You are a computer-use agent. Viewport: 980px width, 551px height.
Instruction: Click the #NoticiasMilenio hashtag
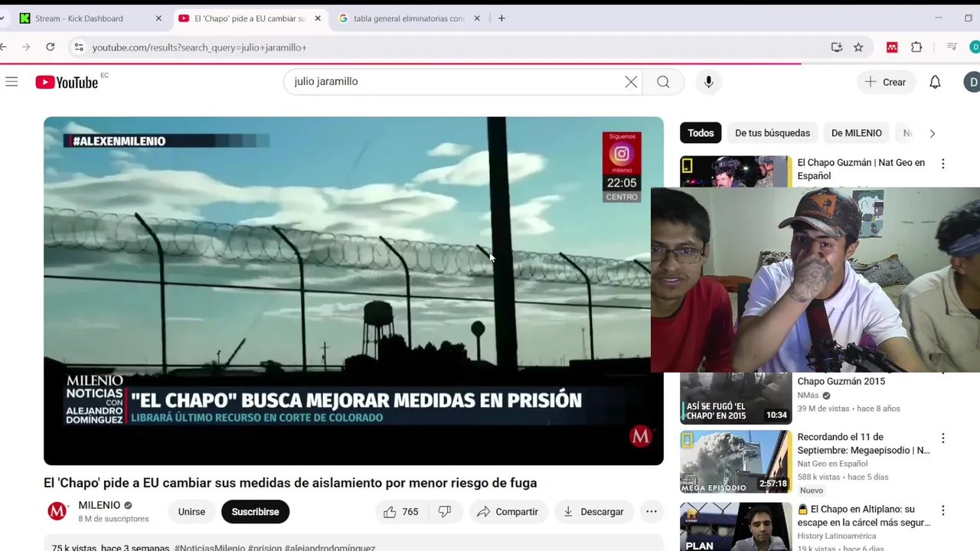click(x=210, y=548)
